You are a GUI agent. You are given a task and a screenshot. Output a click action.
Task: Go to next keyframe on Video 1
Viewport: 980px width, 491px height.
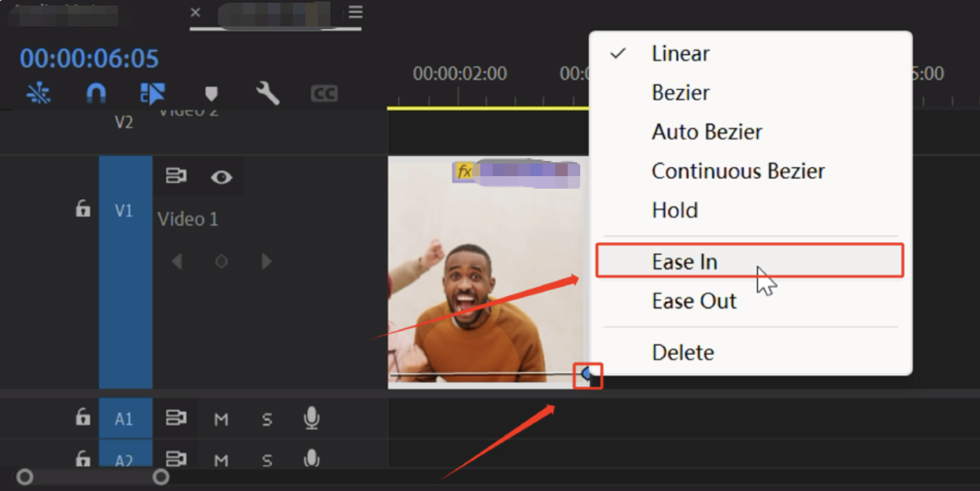pyautogui.click(x=267, y=261)
